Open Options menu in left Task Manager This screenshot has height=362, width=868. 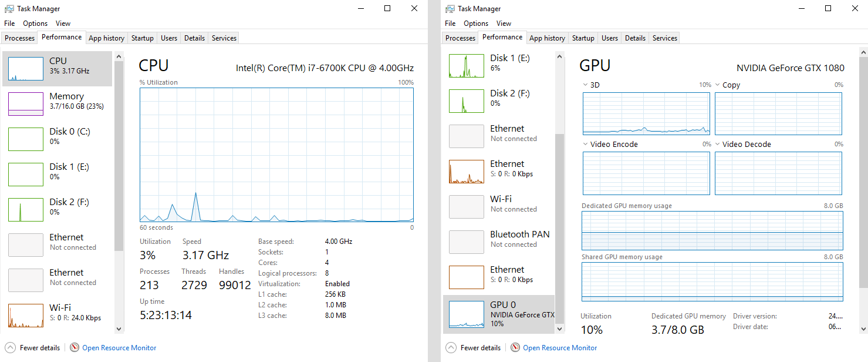pyautogui.click(x=35, y=24)
